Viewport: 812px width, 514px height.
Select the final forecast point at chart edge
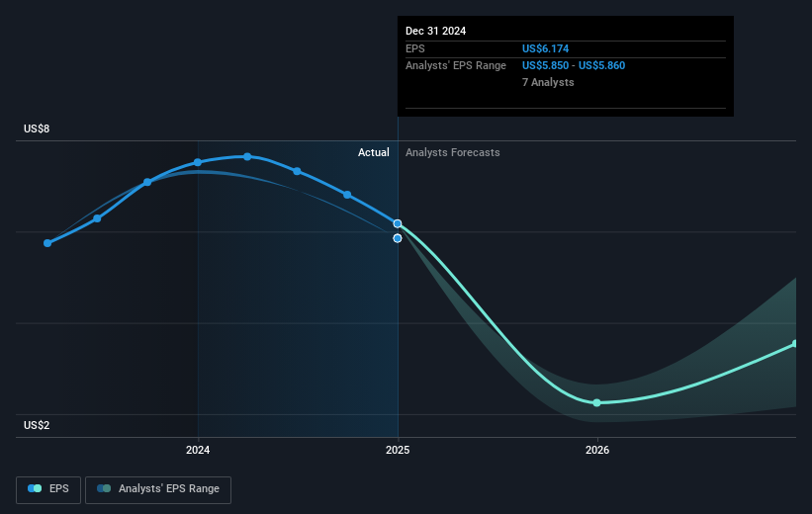[794, 344]
